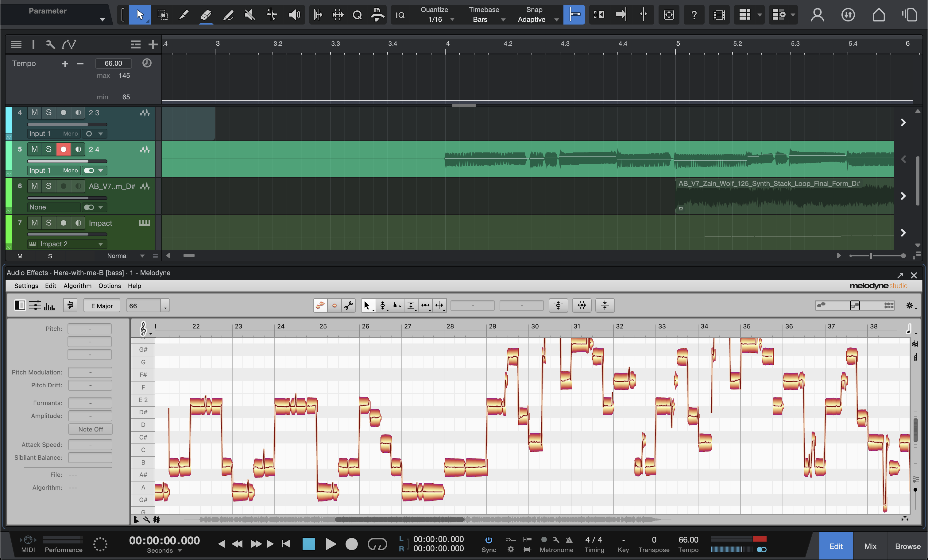Click the Note Off button
The image size is (928, 560).
coord(91,429)
